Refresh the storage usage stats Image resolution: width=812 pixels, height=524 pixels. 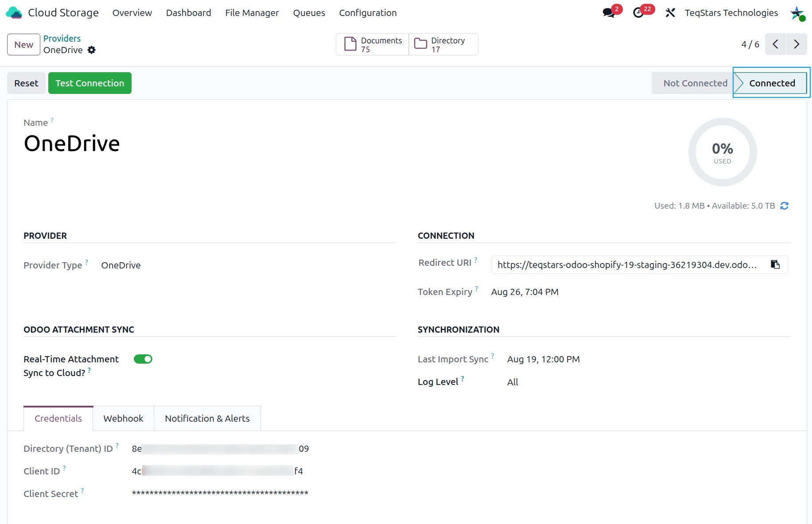[784, 206]
